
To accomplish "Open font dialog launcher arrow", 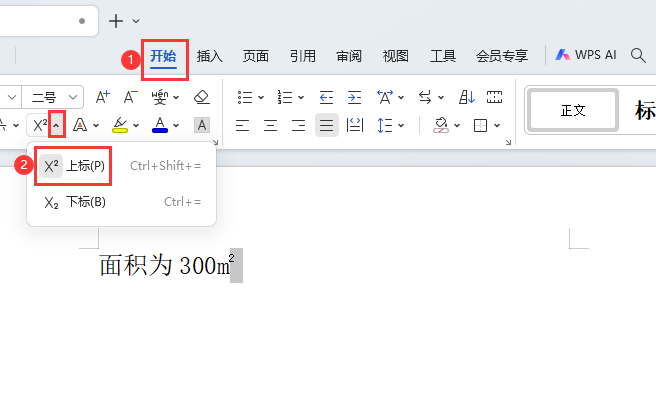I will click(x=215, y=142).
